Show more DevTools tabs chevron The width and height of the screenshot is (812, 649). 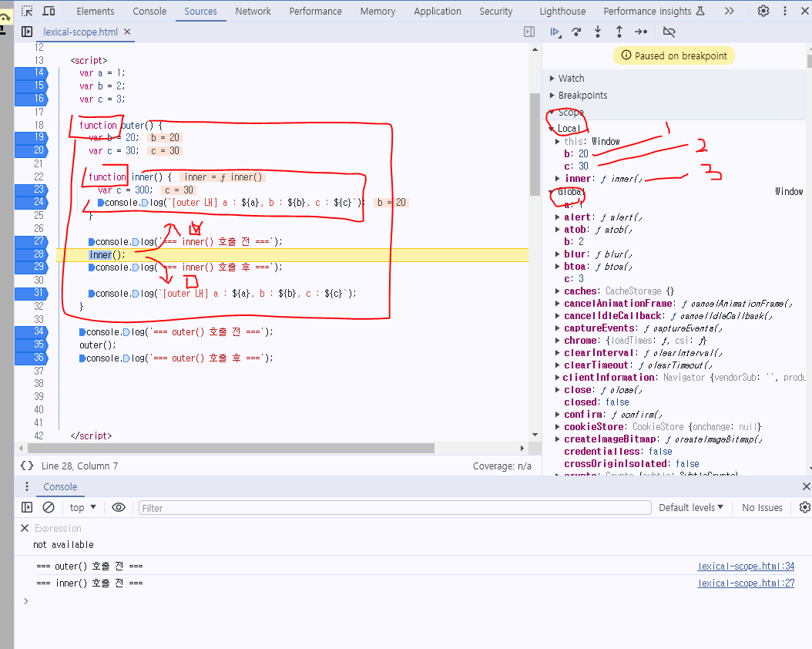tap(729, 11)
